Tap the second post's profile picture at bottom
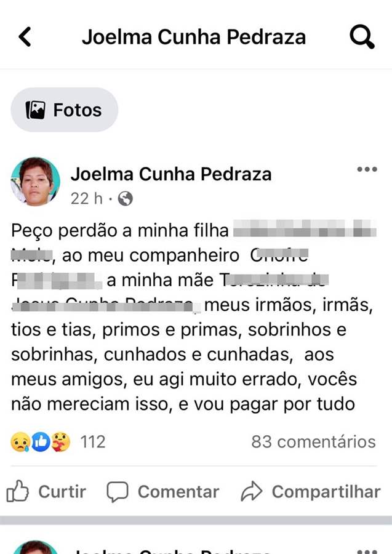The width and height of the screenshot is (392, 554). coord(35,548)
